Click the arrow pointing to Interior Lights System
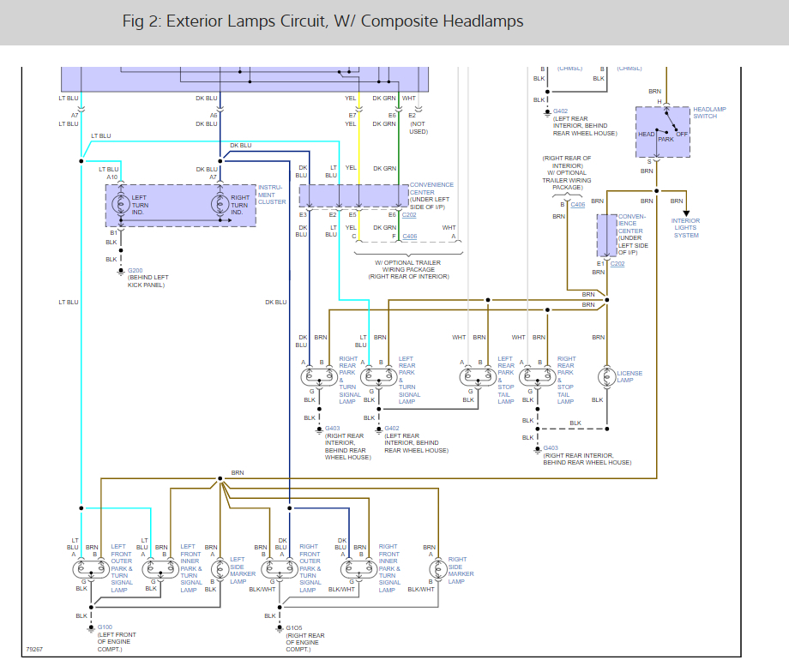 (686, 213)
